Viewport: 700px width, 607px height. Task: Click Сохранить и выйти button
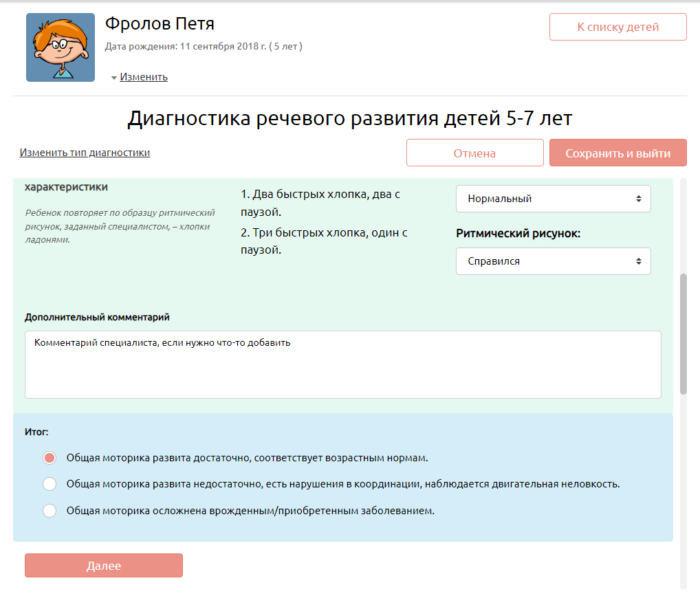pos(617,153)
